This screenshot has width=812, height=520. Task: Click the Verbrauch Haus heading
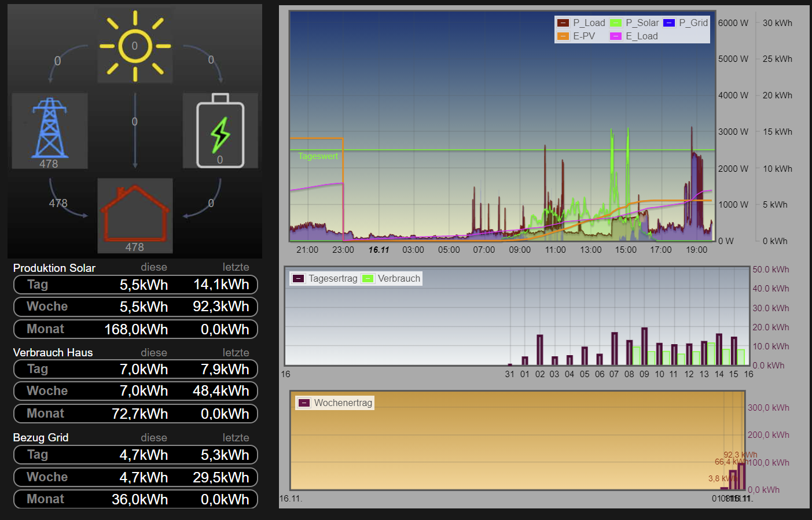[53, 352]
